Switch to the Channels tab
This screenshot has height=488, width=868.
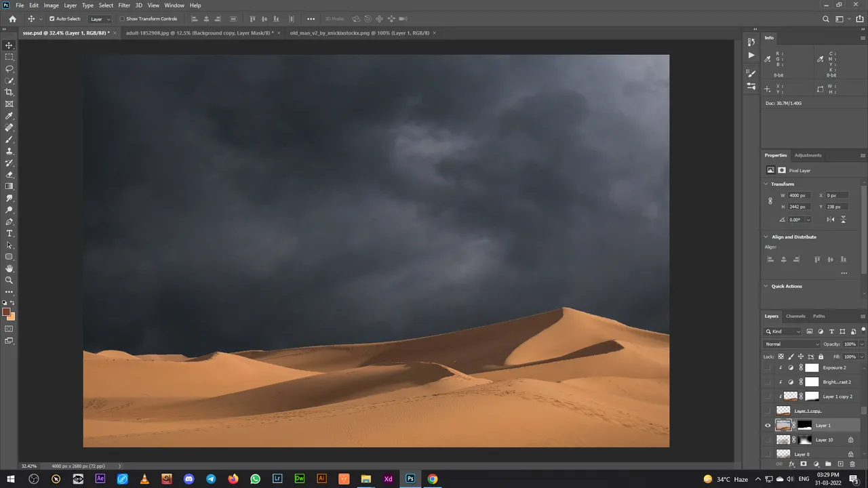[x=795, y=317]
